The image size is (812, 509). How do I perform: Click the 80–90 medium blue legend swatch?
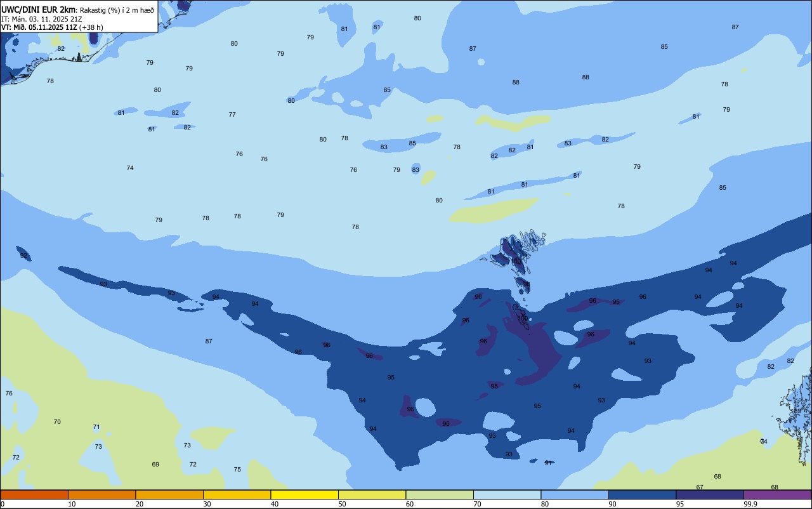click(575, 494)
